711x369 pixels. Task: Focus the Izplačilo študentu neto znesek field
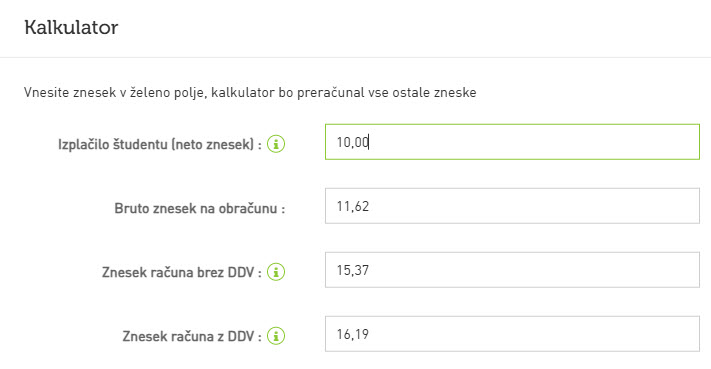pyautogui.click(x=512, y=142)
